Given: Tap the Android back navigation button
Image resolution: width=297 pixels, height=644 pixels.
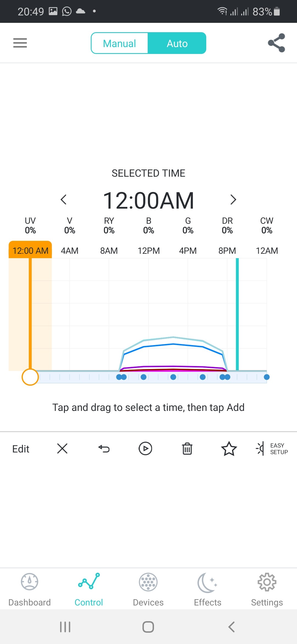Looking at the screenshot, I should coord(232,627).
